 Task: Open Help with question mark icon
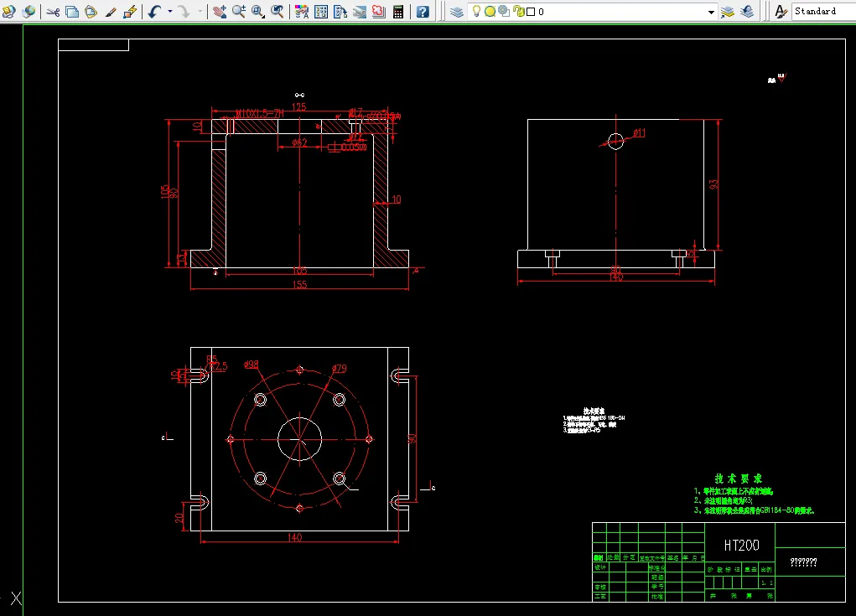point(423,12)
